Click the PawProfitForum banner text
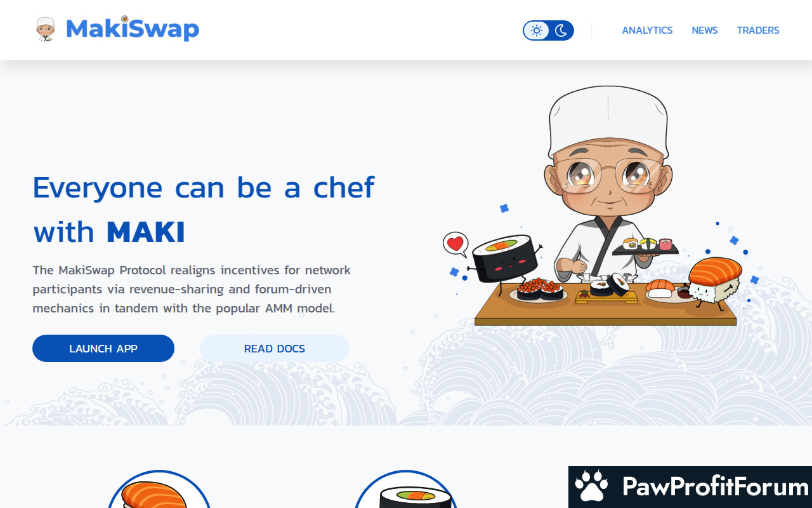Image resolution: width=812 pixels, height=508 pixels. 716,486
